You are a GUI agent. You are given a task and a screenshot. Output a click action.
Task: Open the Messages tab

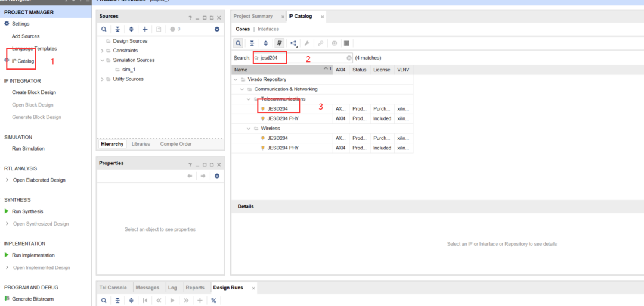point(147,288)
